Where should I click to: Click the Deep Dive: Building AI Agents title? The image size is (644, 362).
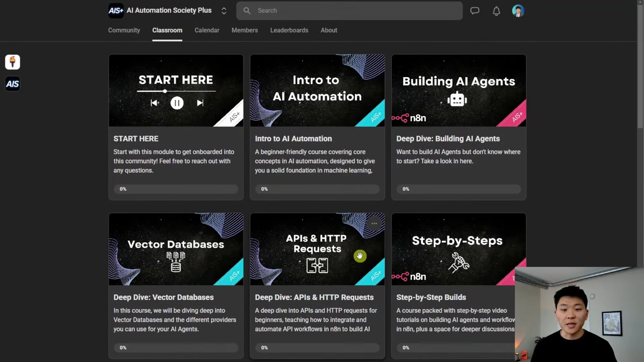click(x=448, y=138)
